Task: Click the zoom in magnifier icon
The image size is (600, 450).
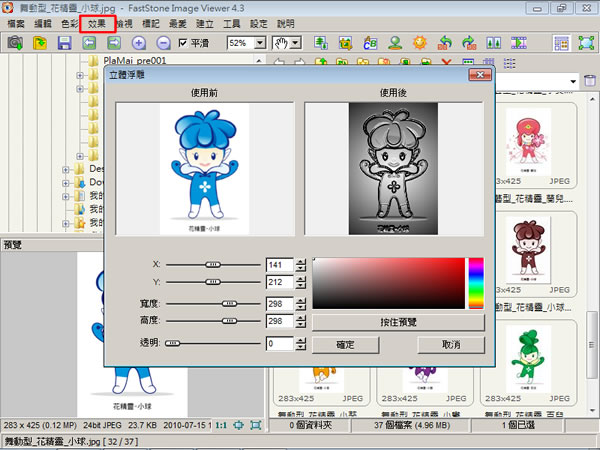Action: pyautogui.click(x=139, y=43)
